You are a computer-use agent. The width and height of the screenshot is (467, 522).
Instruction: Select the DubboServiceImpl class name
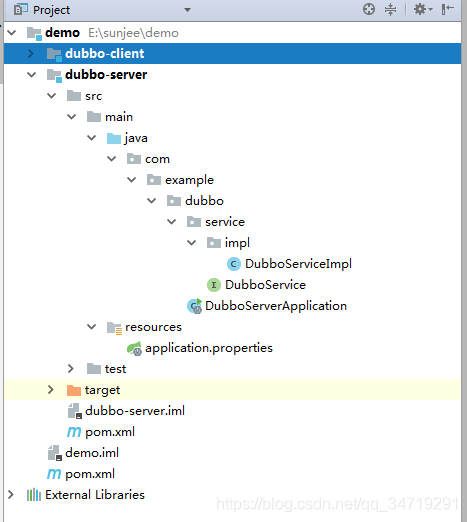(298, 264)
